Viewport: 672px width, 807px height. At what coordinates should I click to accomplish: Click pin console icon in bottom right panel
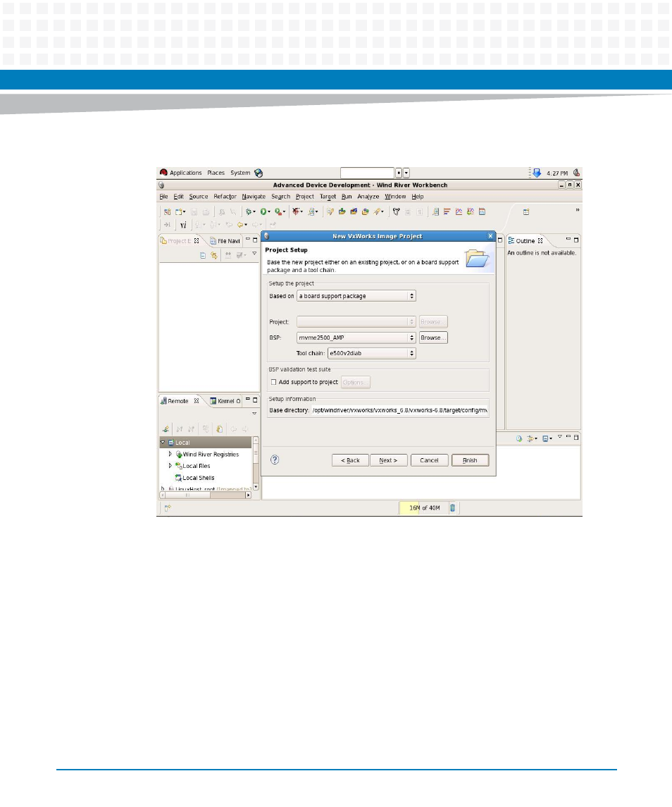click(x=519, y=438)
